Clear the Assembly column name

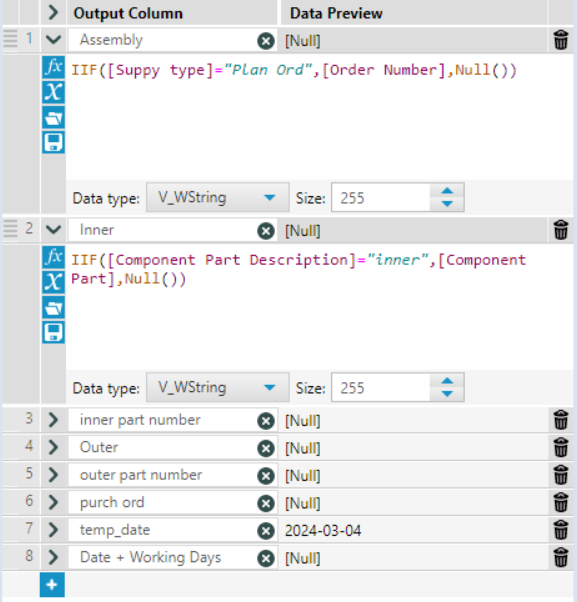266,41
